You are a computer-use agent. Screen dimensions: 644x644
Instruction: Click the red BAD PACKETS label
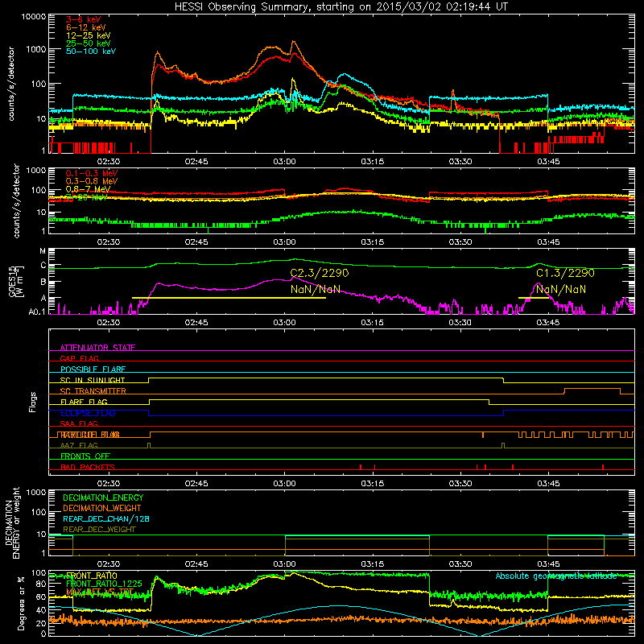pos(88,468)
